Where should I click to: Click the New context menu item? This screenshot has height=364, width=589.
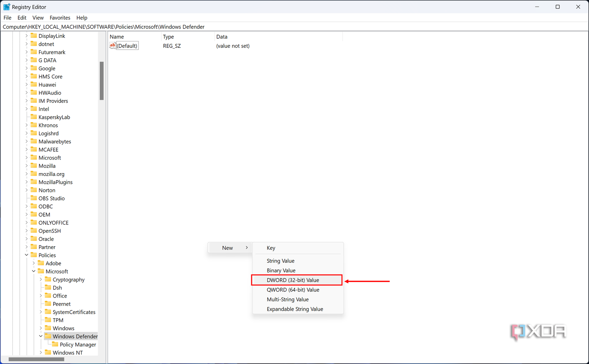(x=230, y=248)
